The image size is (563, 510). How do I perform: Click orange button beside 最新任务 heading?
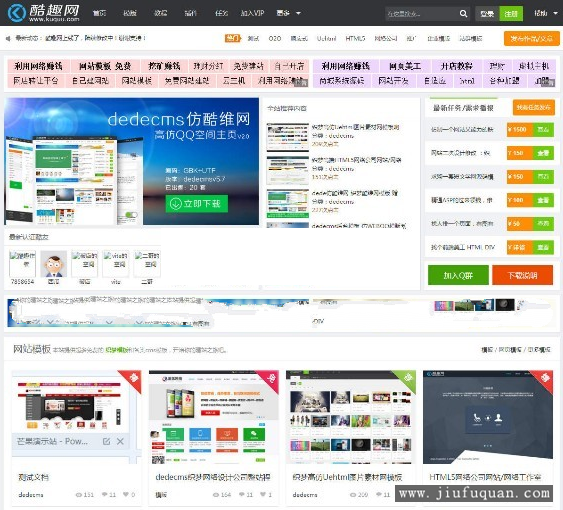coord(534,107)
